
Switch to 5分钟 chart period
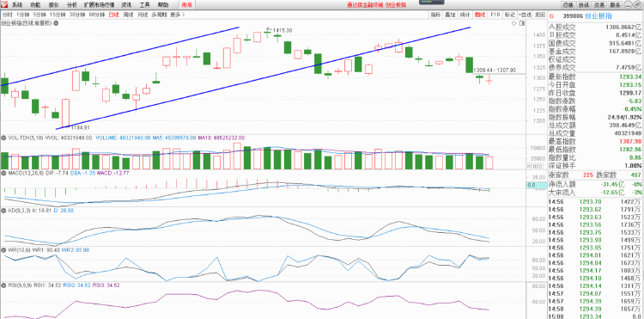pyautogui.click(x=39, y=15)
